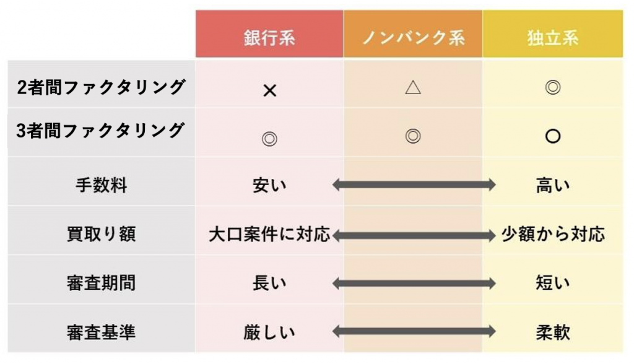Select the ノンバンク系 column header

(413, 34)
